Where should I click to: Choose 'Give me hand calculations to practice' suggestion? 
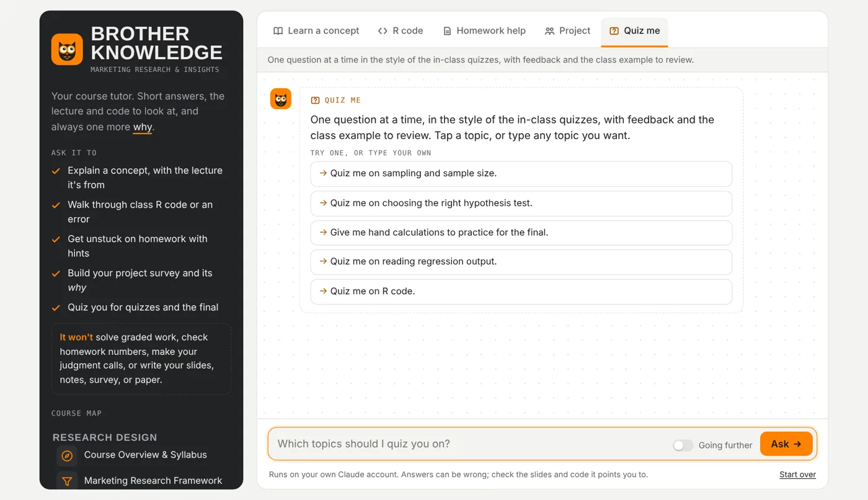tap(521, 233)
